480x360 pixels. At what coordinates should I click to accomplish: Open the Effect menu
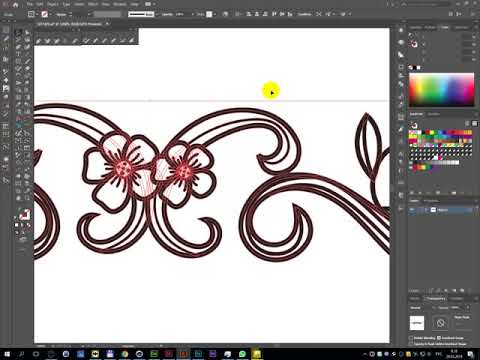(93, 5)
